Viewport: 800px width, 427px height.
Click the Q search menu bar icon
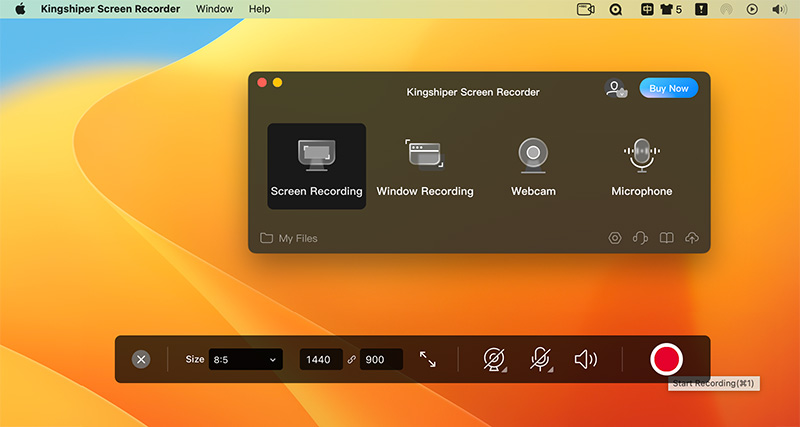coord(616,9)
